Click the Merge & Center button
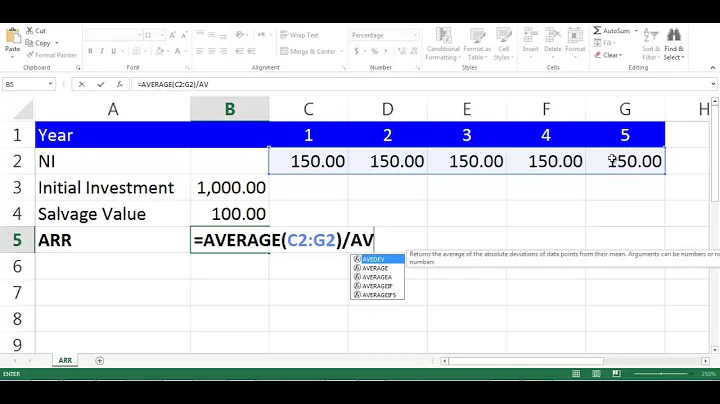The width and height of the screenshot is (720, 404). 308,51
